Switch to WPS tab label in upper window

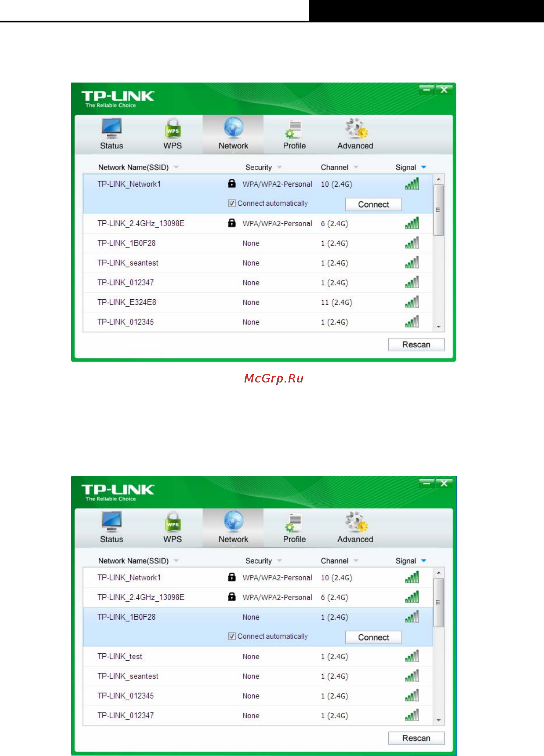[172, 146]
